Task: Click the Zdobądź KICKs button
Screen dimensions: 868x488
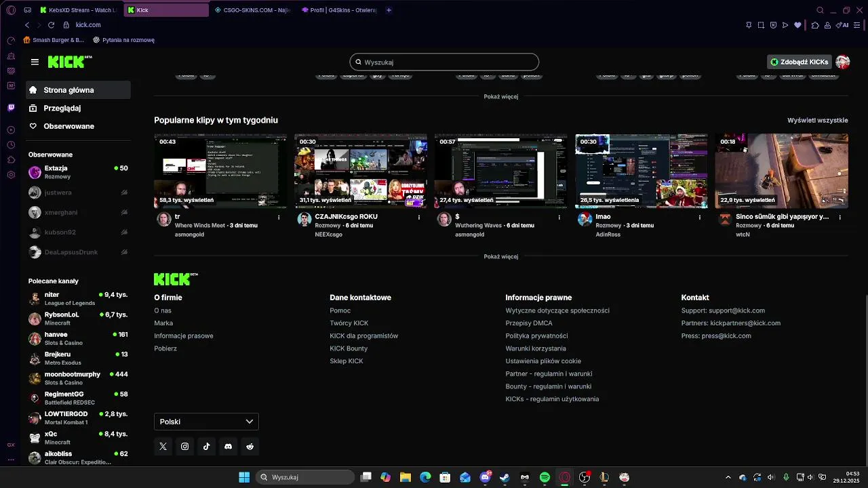Action: pos(800,62)
